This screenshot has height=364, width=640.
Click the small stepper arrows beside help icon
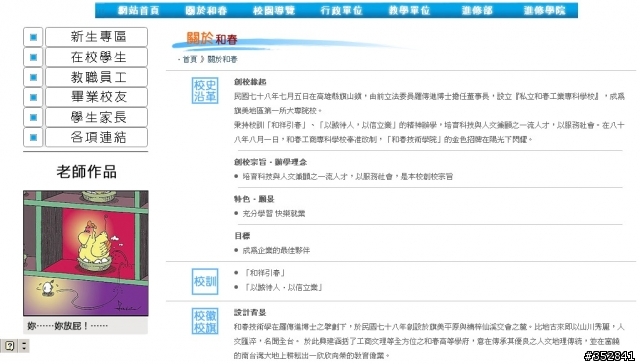[24, 346]
